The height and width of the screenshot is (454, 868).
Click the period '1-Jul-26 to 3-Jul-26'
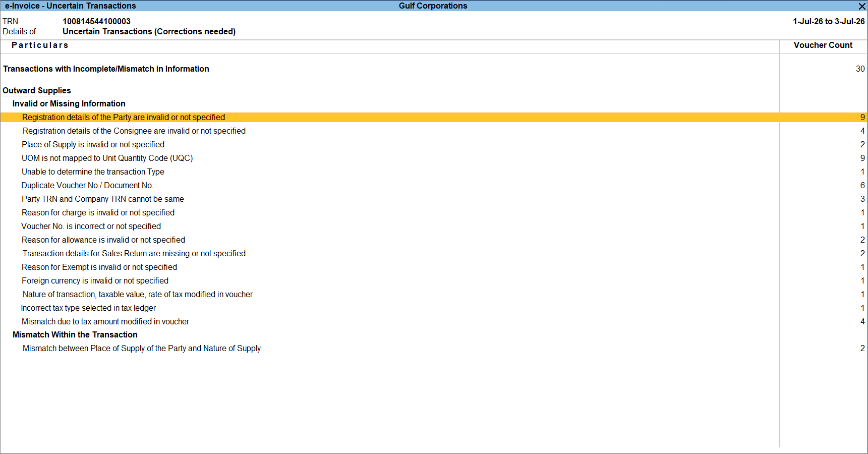click(829, 21)
